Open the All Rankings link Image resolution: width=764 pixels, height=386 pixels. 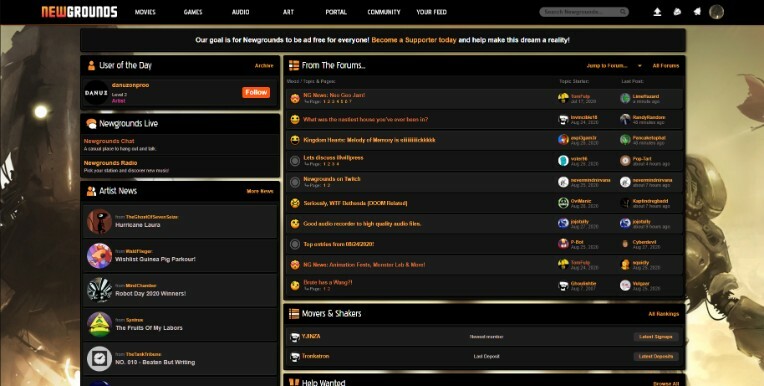click(664, 314)
